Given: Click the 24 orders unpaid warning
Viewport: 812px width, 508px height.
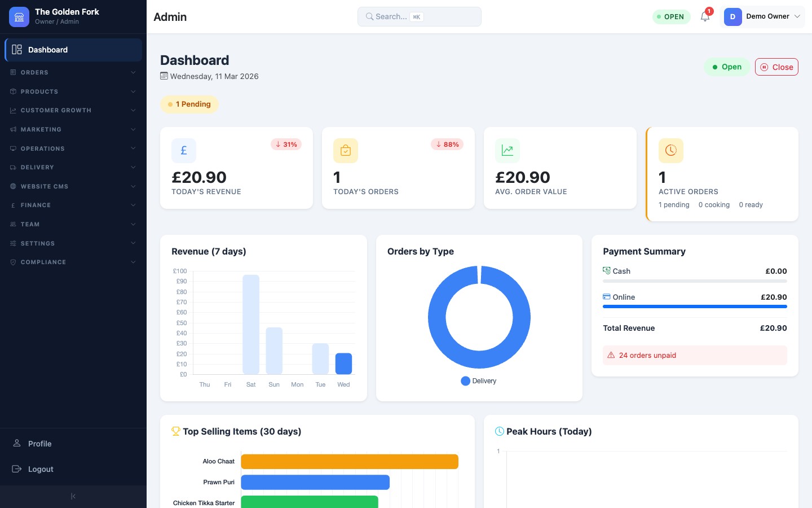Looking at the screenshot, I should point(695,355).
